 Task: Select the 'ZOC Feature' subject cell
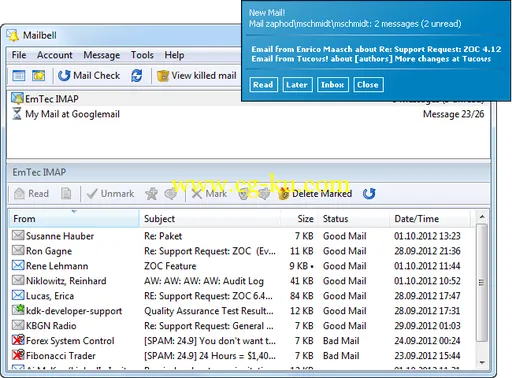(x=170, y=266)
